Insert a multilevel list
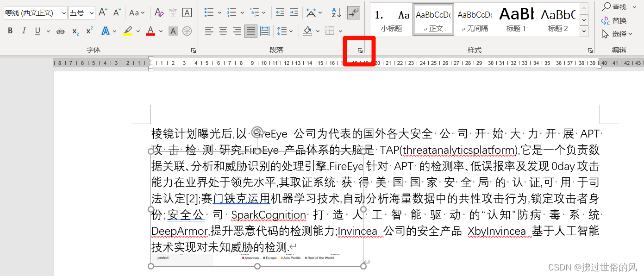The width and height of the screenshot is (644, 276). (255, 13)
